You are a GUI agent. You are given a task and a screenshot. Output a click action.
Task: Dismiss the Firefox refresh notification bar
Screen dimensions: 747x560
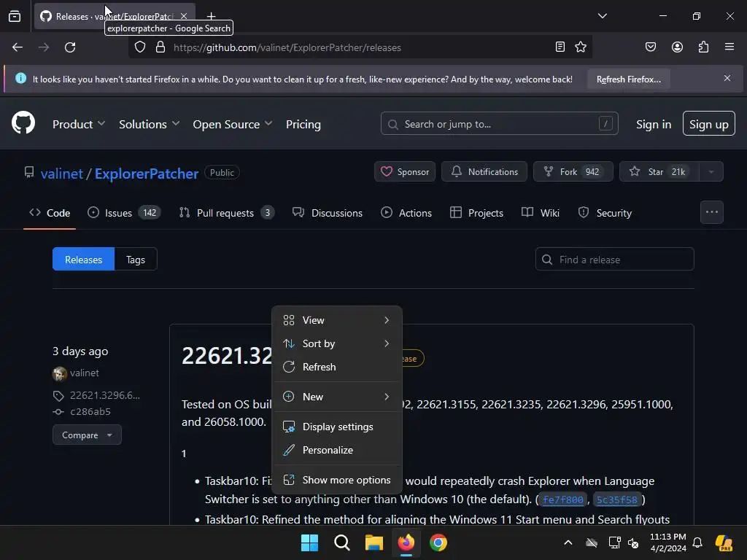point(727,78)
